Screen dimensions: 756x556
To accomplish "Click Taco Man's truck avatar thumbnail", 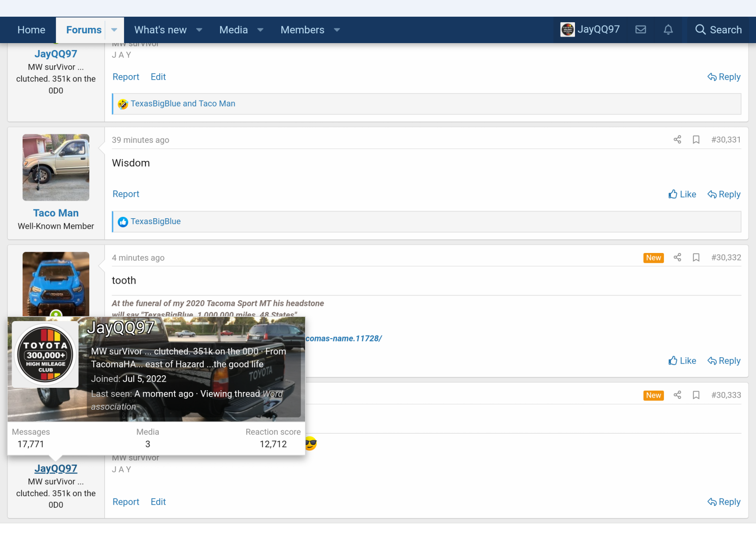I will coord(56,167).
